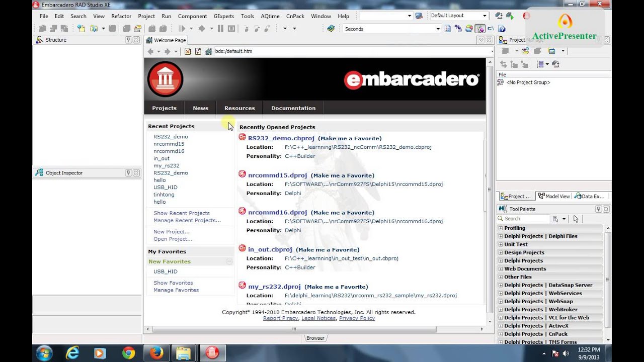Click the Tool Palette Search field
Viewport: 644px width, 362px height.
point(523,219)
